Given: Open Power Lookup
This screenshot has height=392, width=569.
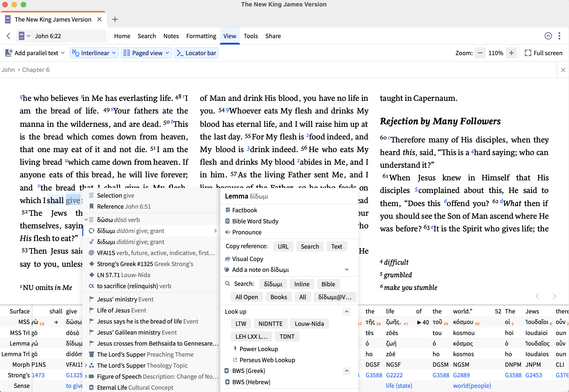Looking at the screenshot, I should 258,349.
